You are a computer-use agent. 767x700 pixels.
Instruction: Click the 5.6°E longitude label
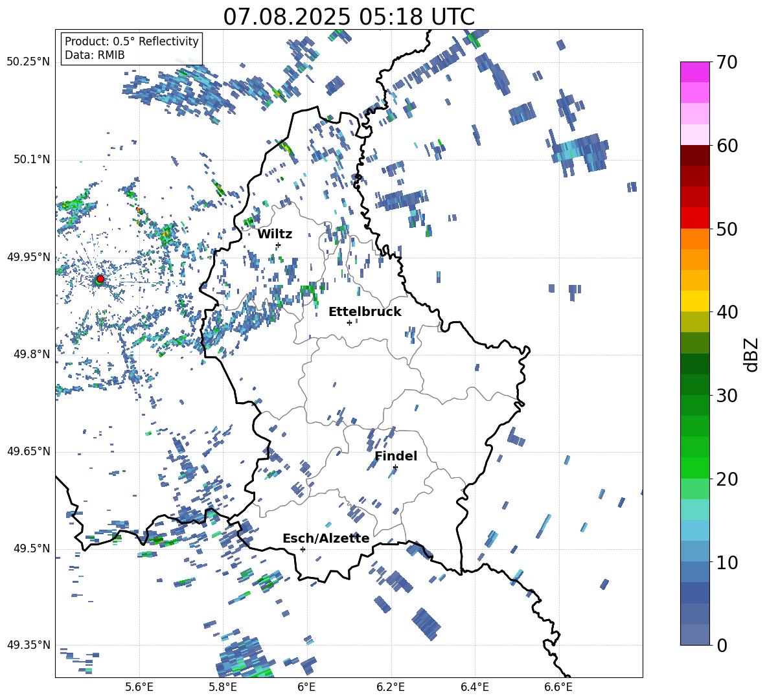(x=139, y=687)
